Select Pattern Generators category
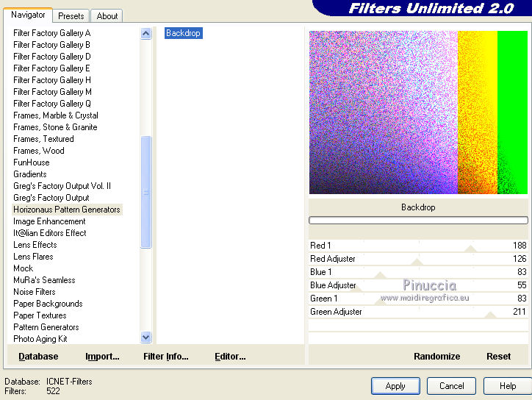The image size is (532, 400). [x=46, y=327]
